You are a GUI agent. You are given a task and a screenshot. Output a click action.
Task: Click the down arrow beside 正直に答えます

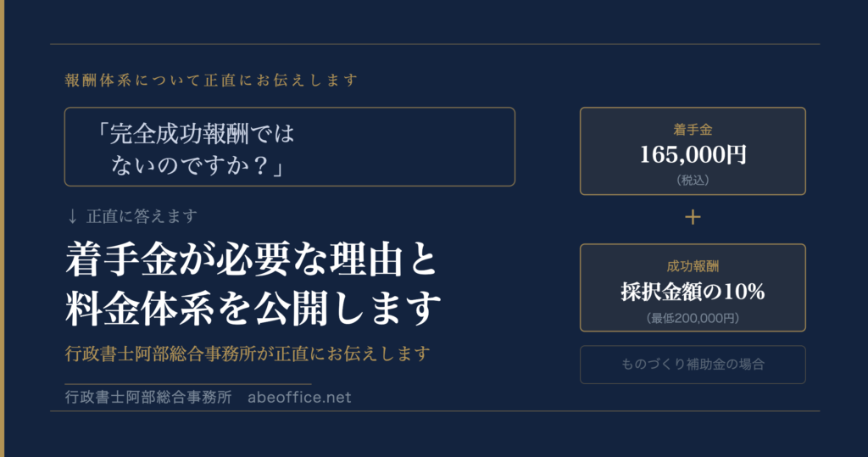click(x=72, y=217)
